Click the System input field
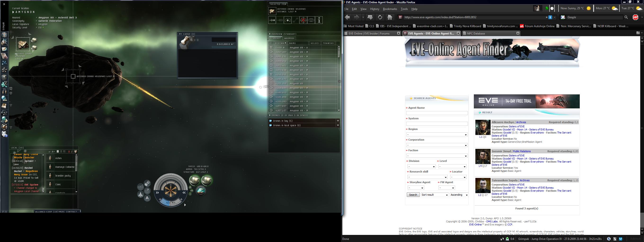644x242 pixels. (437, 124)
